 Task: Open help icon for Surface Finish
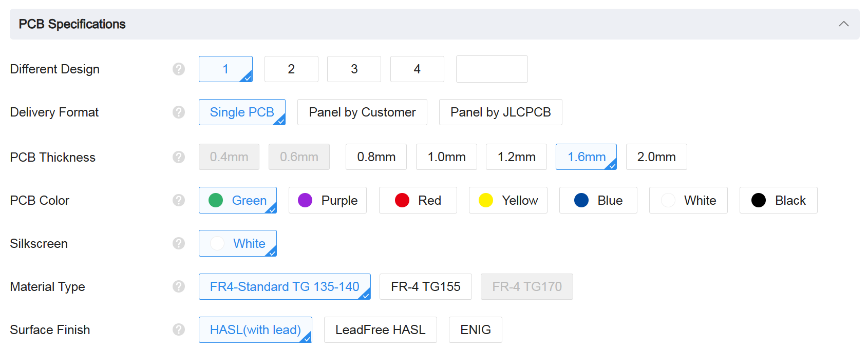[x=179, y=329]
